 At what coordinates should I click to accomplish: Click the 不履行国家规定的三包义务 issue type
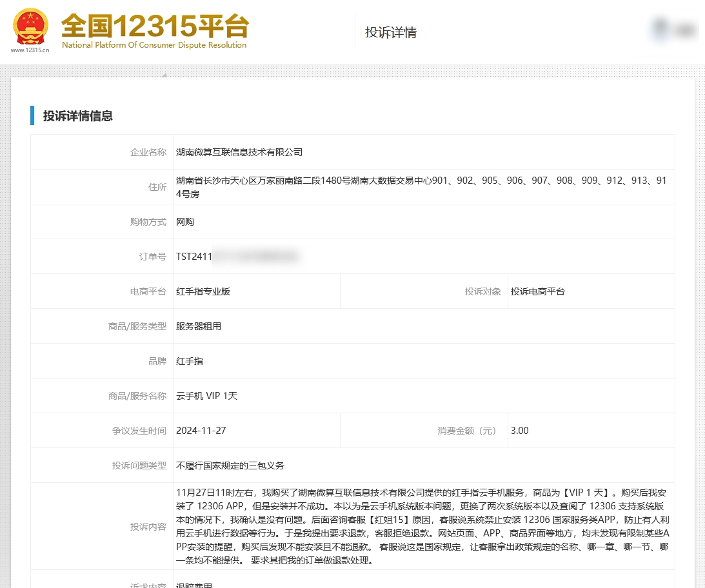click(230, 465)
